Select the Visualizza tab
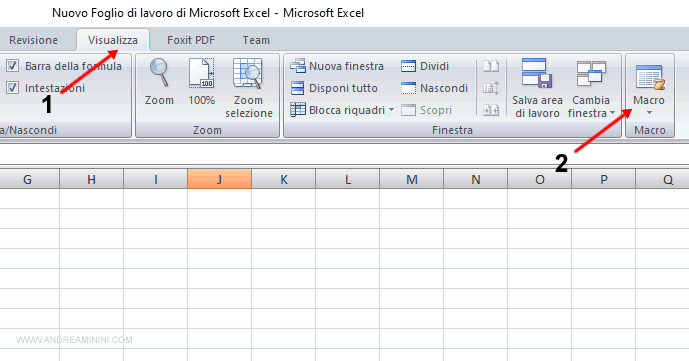Viewport: 689px width, 361px height. 113,40
